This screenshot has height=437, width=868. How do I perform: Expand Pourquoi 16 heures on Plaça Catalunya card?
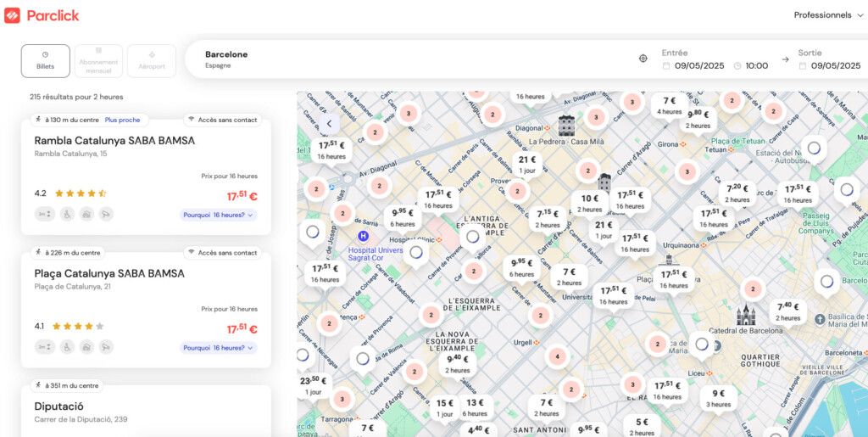(218, 348)
